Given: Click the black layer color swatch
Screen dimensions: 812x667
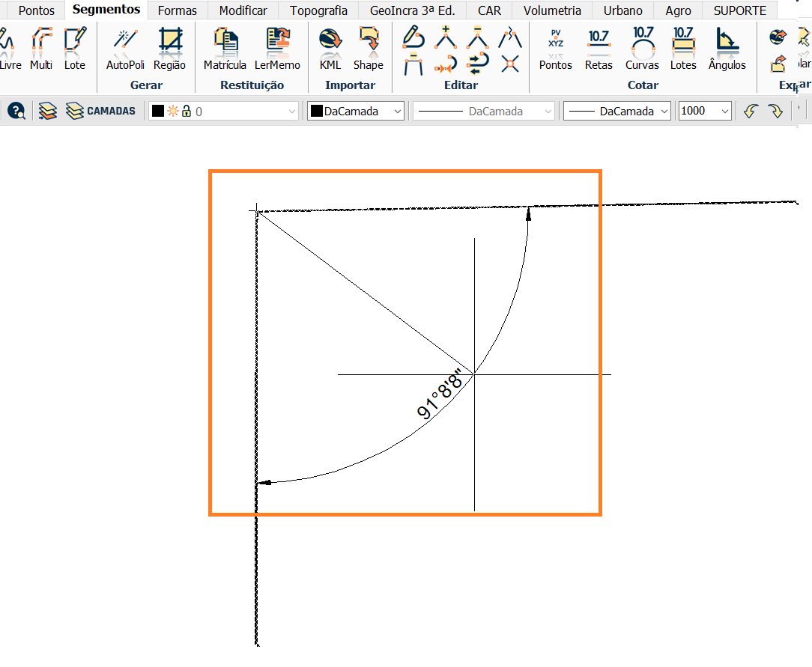Looking at the screenshot, I should (x=158, y=112).
